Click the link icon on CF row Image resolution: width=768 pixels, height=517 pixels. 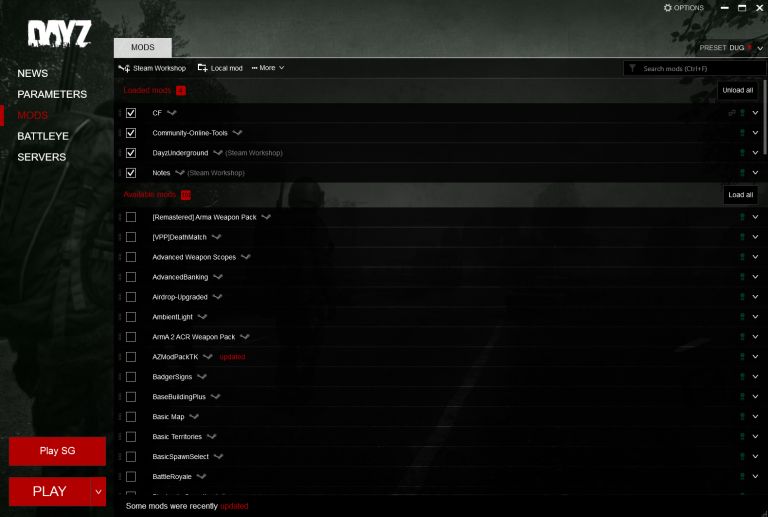pos(732,113)
